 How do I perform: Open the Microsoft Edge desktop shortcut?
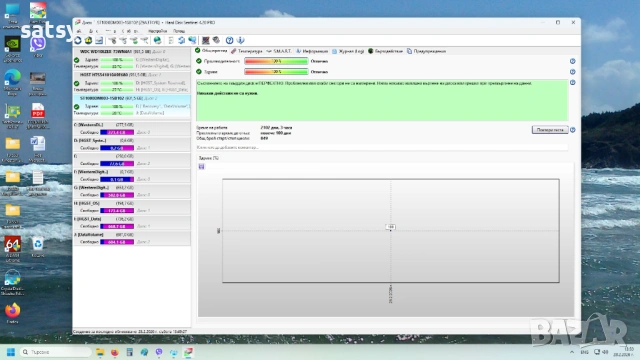click(x=13, y=82)
